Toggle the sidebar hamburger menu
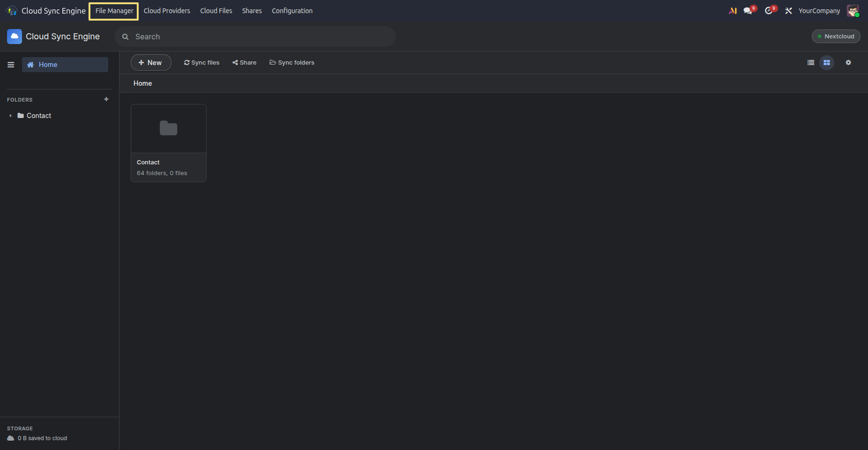Viewport: 868px width, 450px height. tap(11, 65)
